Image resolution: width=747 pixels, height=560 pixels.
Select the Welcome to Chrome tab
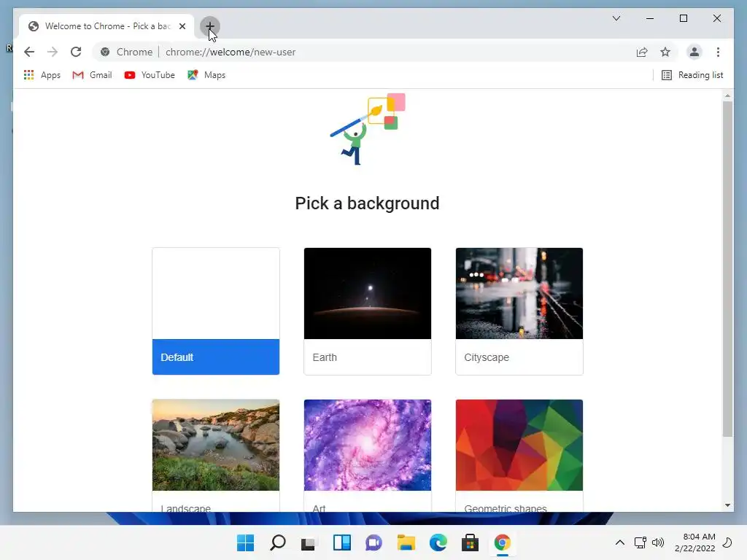[x=107, y=26]
